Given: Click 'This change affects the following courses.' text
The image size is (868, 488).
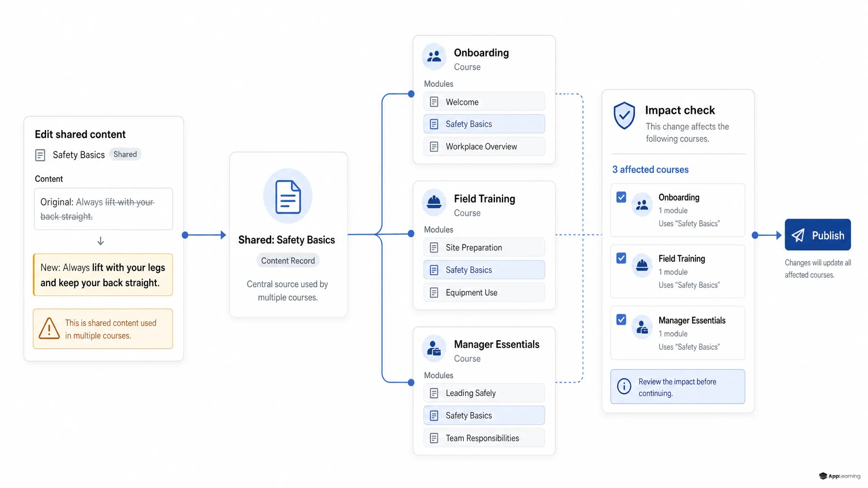Looking at the screenshot, I should click(x=687, y=132).
